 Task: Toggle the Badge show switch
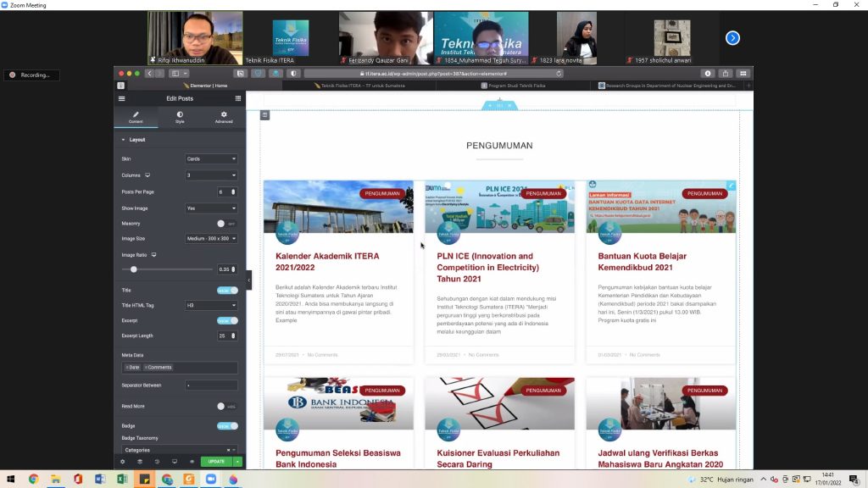click(x=227, y=426)
